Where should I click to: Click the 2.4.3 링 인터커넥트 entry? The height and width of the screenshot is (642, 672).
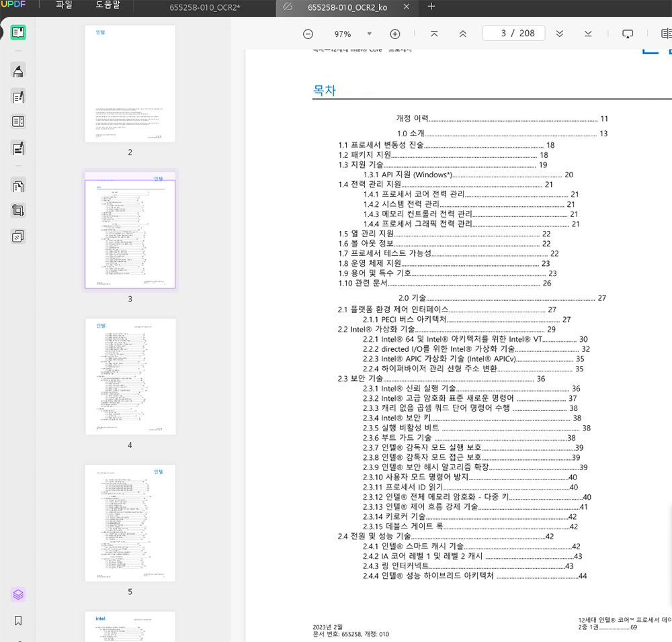[468, 565]
